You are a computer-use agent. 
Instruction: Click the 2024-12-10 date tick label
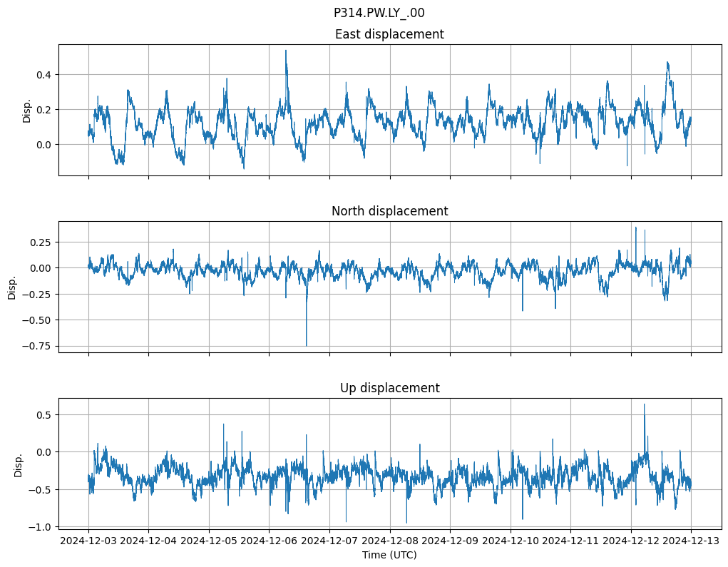click(x=510, y=541)
